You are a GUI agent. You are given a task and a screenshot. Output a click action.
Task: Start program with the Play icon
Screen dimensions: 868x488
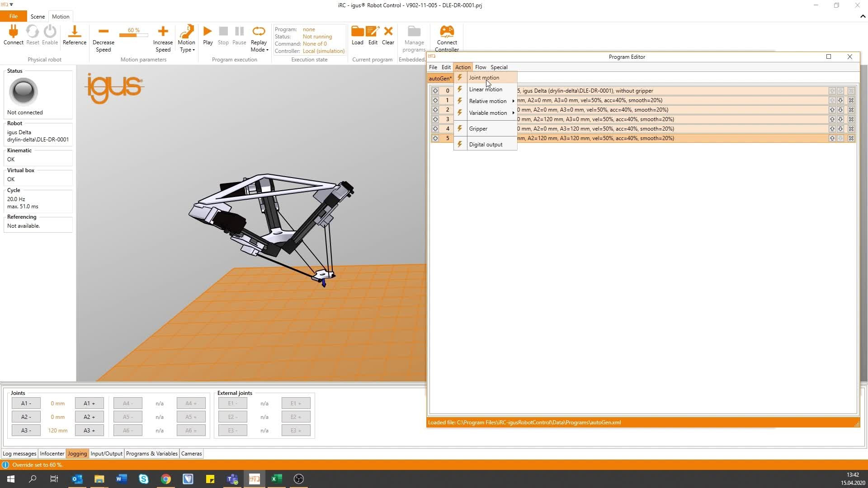coord(208,31)
